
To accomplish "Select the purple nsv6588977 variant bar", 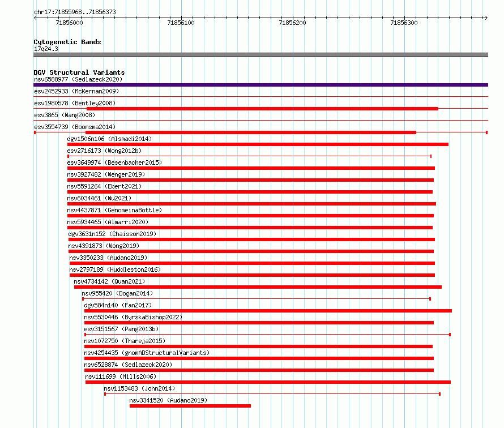I will tap(260, 85).
